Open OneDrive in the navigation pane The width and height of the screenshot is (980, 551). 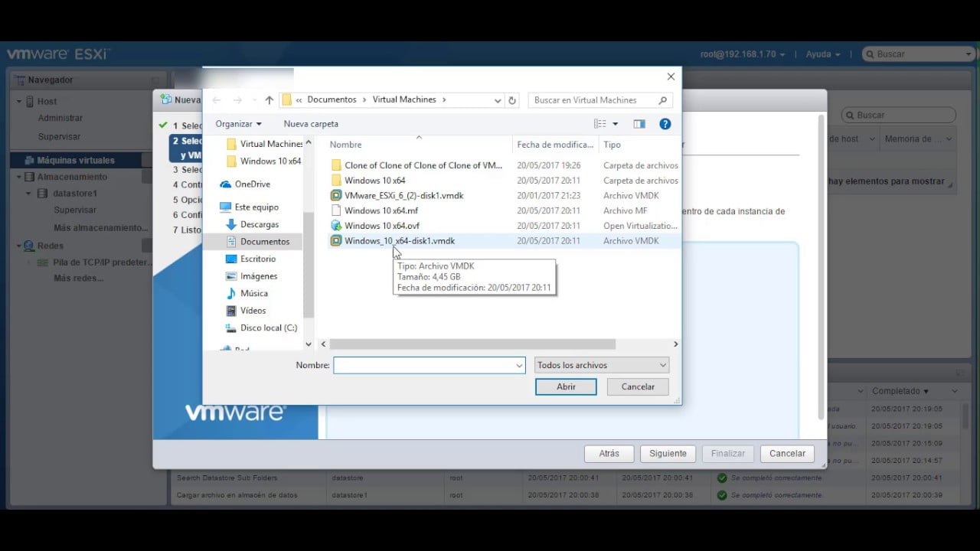point(252,184)
